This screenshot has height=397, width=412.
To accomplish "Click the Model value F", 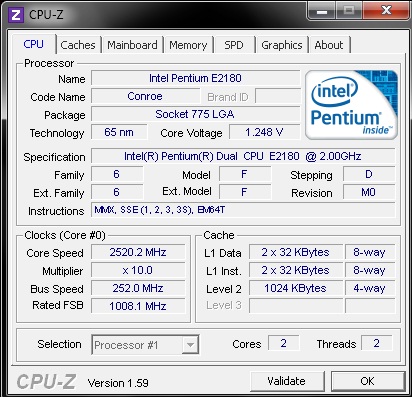I will (x=245, y=174).
